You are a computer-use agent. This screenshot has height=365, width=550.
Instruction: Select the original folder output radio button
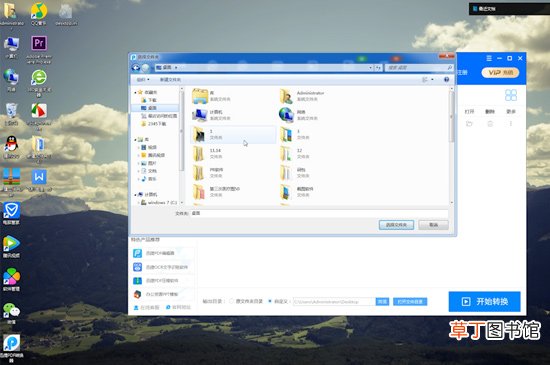(232, 301)
